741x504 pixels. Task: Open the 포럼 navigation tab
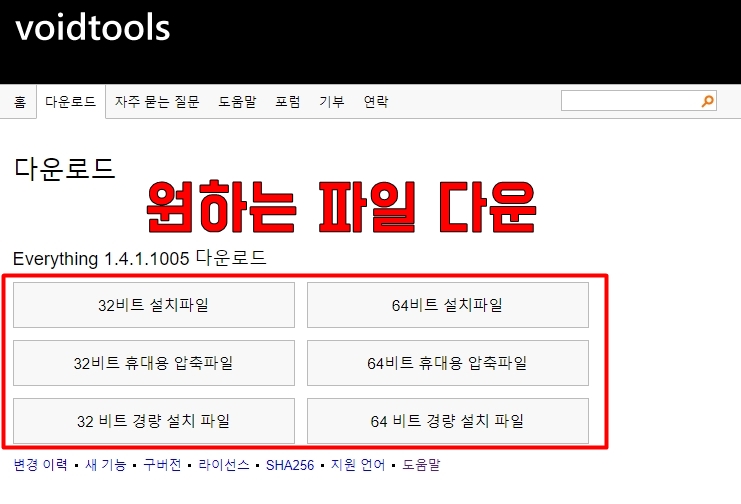pyautogui.click(x=288, y=102)
